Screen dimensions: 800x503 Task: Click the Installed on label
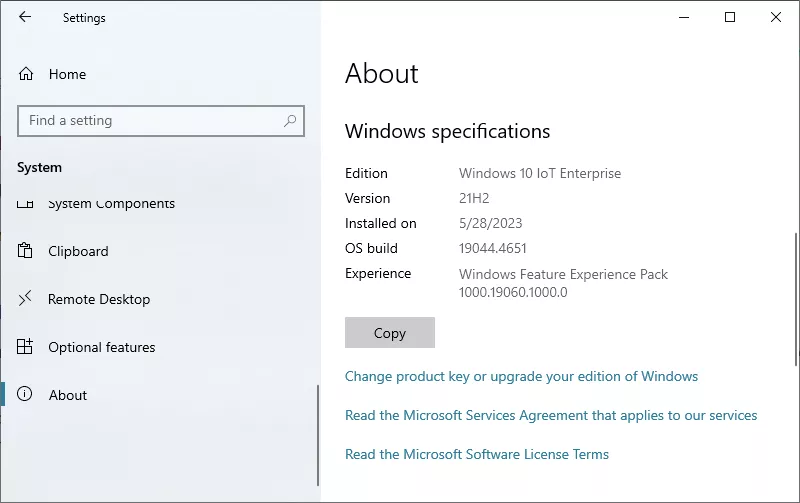(381, 223)
